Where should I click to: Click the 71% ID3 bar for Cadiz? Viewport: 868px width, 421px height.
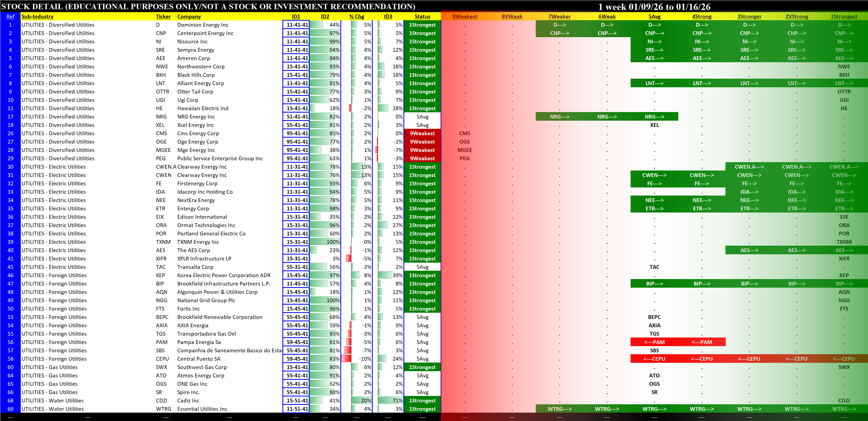390,401
